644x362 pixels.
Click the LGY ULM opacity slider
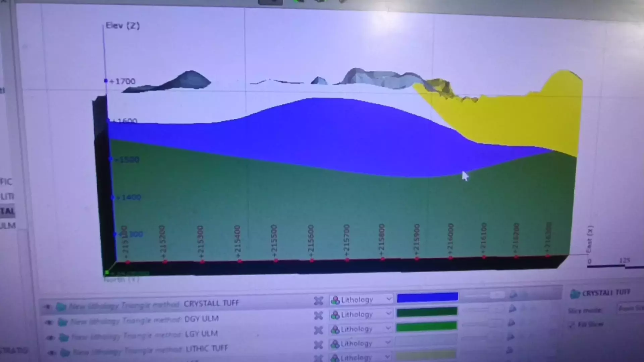(x=482, y=324)
